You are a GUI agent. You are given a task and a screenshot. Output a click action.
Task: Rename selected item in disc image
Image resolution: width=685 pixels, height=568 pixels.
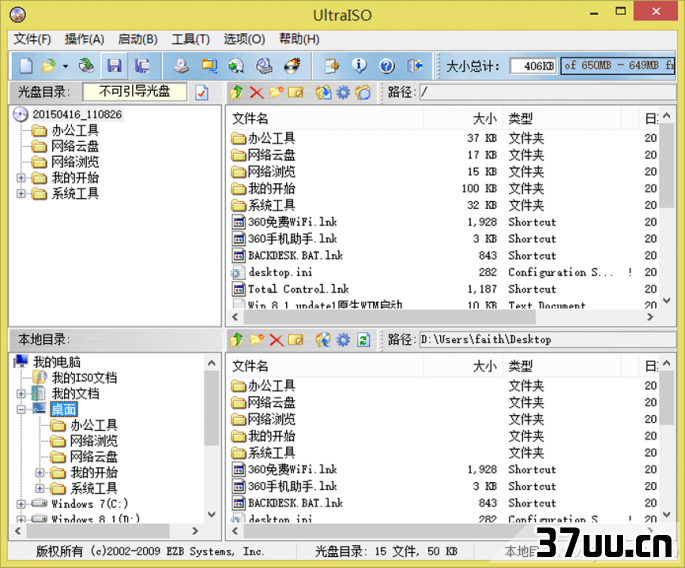(x=296, y=92)
